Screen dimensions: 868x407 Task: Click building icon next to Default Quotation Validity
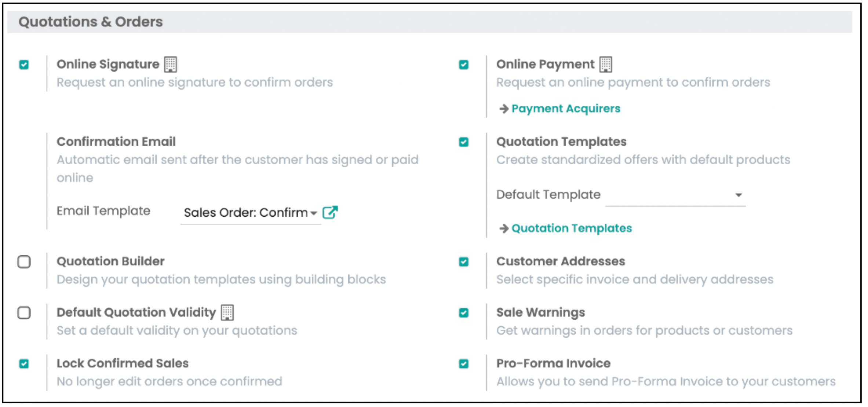227,312
